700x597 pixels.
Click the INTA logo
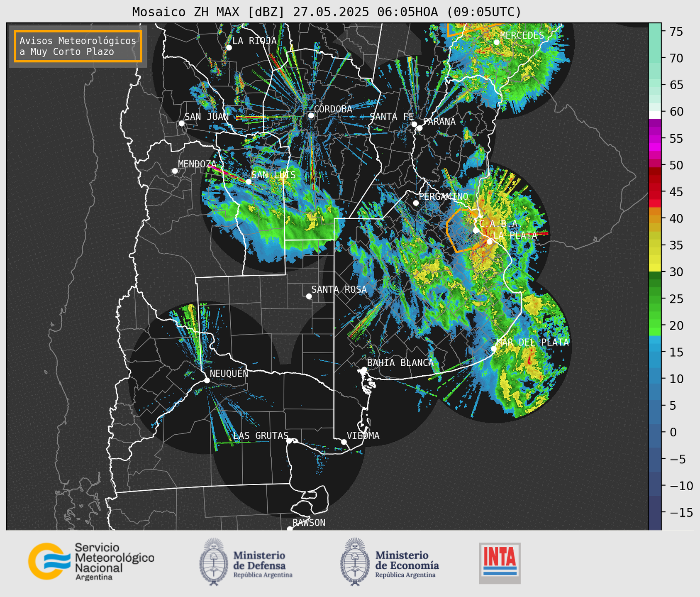pyautogui.click(x=500, y=563)
